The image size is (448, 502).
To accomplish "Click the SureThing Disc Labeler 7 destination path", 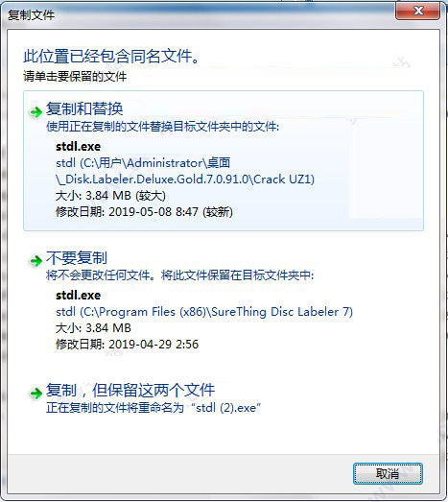I will click(204, 312).
